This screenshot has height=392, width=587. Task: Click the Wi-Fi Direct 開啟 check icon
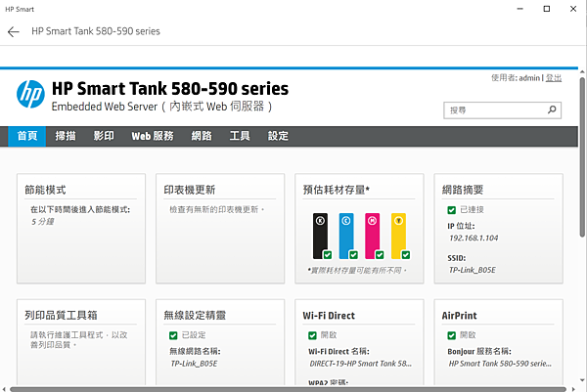click(312, 335)
